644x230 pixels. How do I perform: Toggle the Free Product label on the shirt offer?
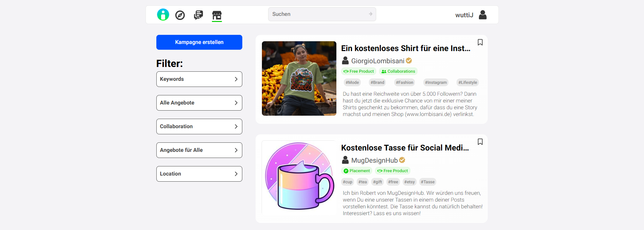(359, 71)
